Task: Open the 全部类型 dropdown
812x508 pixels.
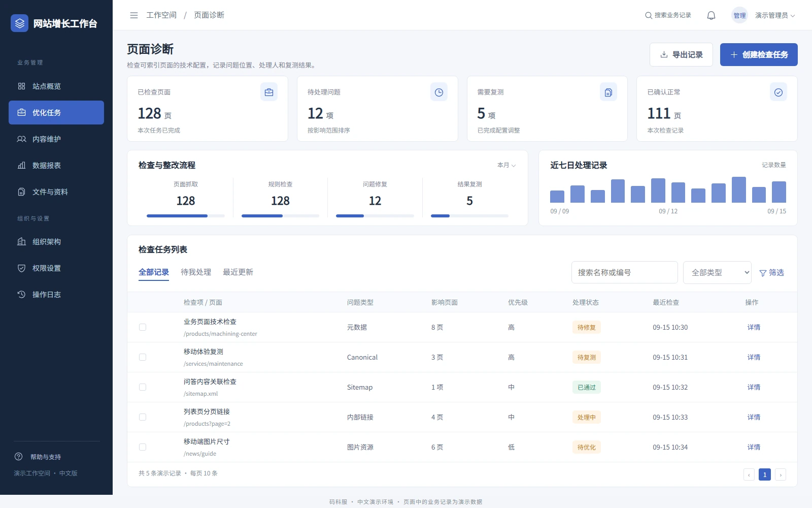Action: [x=717, y=272]
